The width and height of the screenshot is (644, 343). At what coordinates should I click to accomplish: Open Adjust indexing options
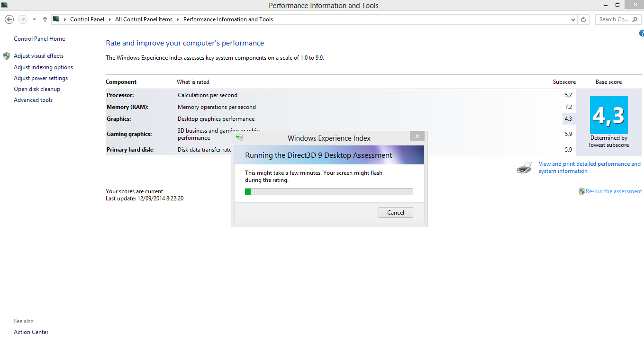[x=43, y=67]
